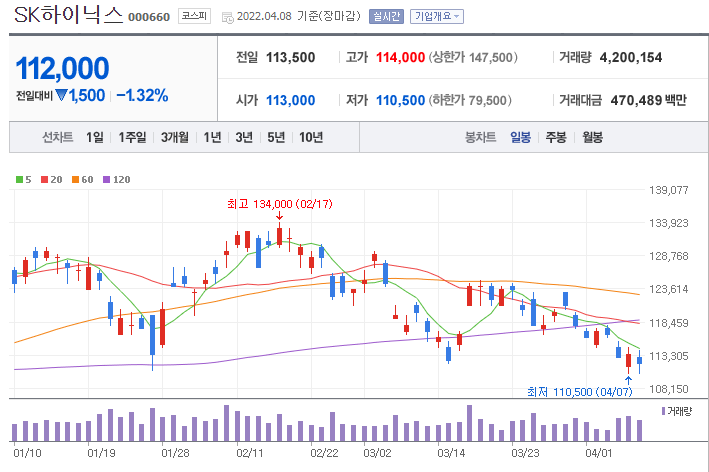
Task: Click the current price 112,000
Action: coord(62,68)
